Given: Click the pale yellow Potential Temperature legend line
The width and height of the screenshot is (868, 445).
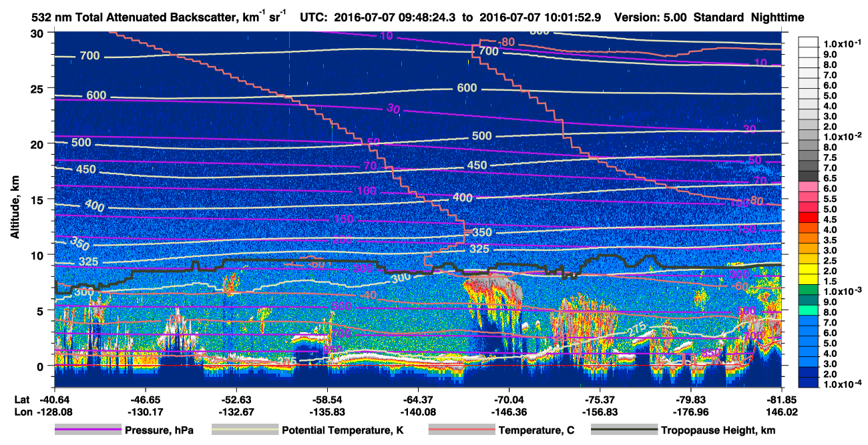Looking at the screenshot, I should [x=244, y=430].
